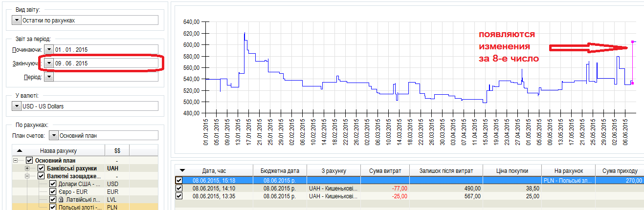
Task: Click the top magenta marker on chart
Action: point(633,42)
